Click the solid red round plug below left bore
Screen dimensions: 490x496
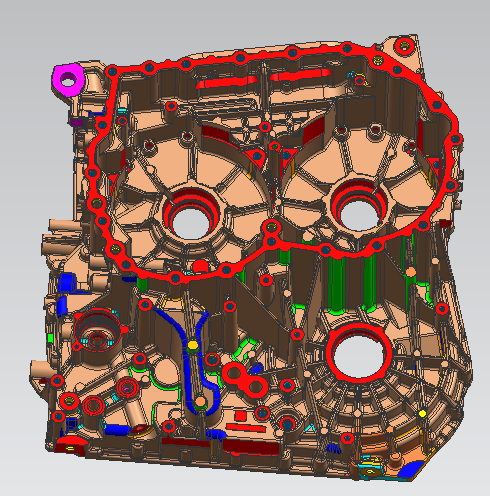201,266
